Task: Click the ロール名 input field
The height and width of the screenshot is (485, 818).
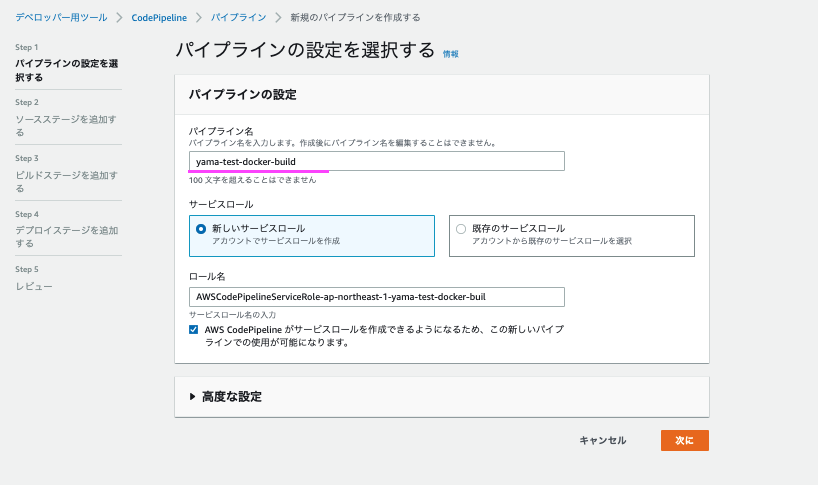Action: 377,297
